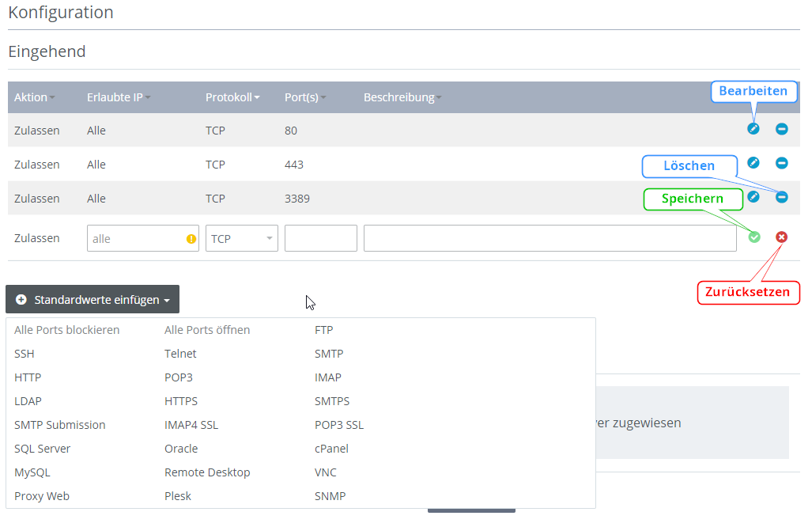Remove the port 3389 rule
The width and height of the screenshot is (812, 527).
pos(781,197)
